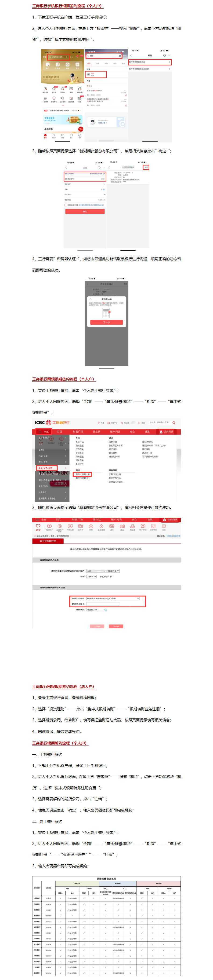The height and width of the screenshot is (980, 213).
Task: Select 资讯 tab in mobile search results
Action: click(x=124, y=64)
